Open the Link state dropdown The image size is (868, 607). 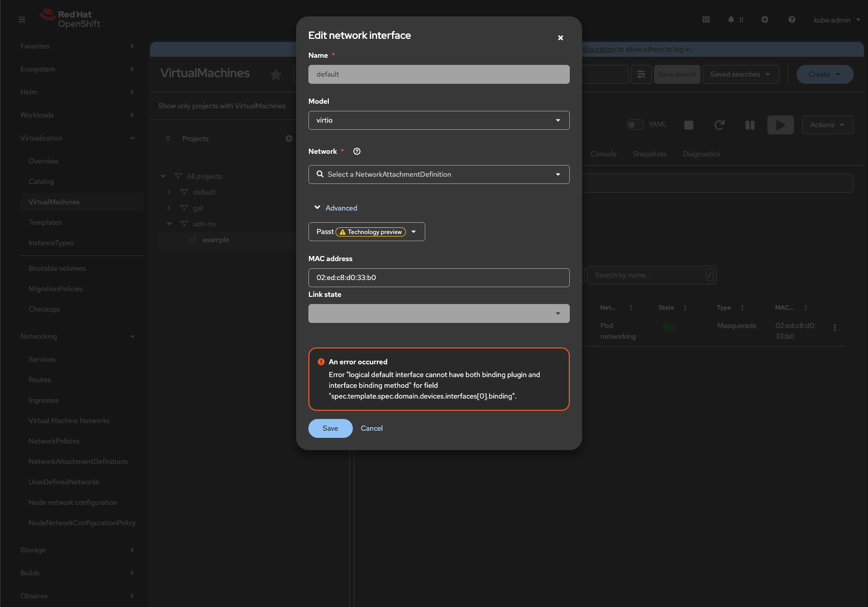(439, 314)
